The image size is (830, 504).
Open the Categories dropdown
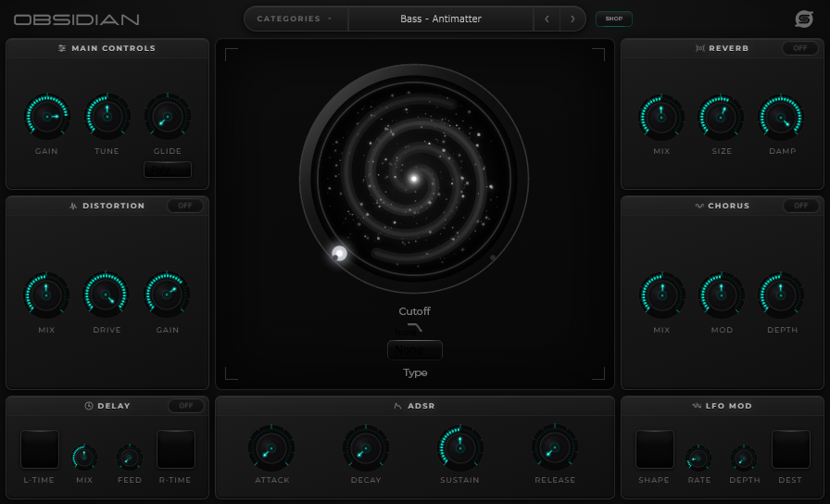pos(295,19)
